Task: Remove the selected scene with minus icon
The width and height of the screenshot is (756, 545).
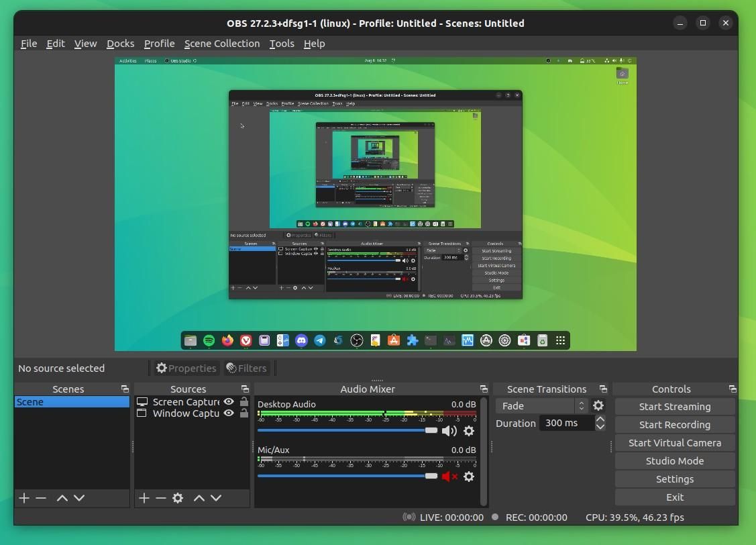Action: 41,498
